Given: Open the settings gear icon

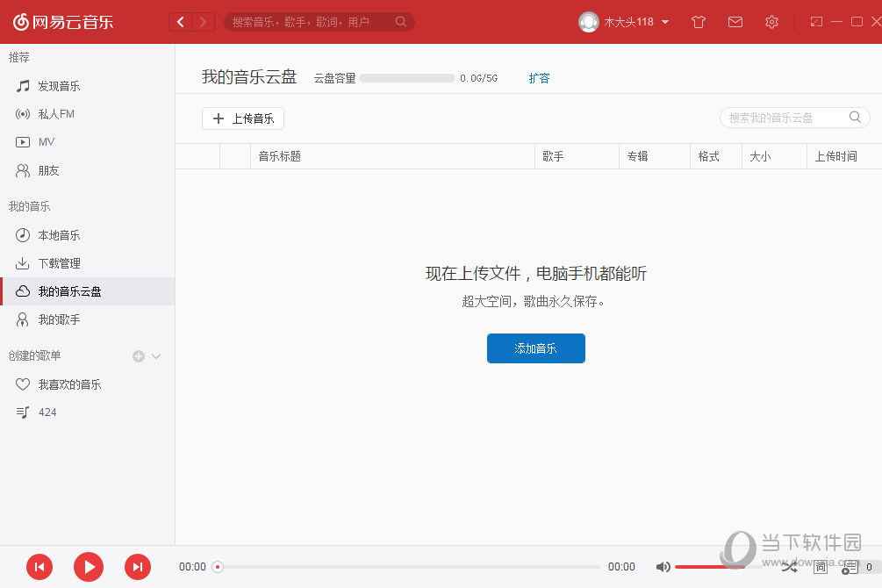Looking at the screenshot, I should click(771, 21).
